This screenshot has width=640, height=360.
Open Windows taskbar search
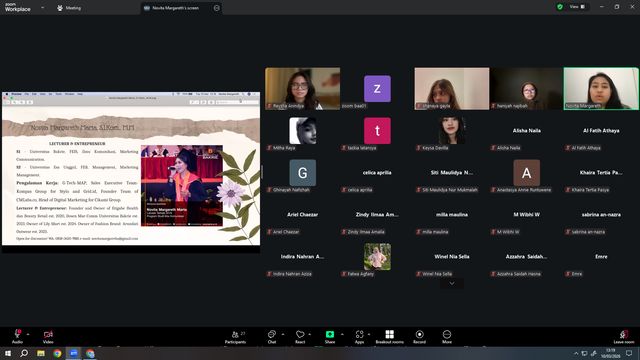point(24,353)
